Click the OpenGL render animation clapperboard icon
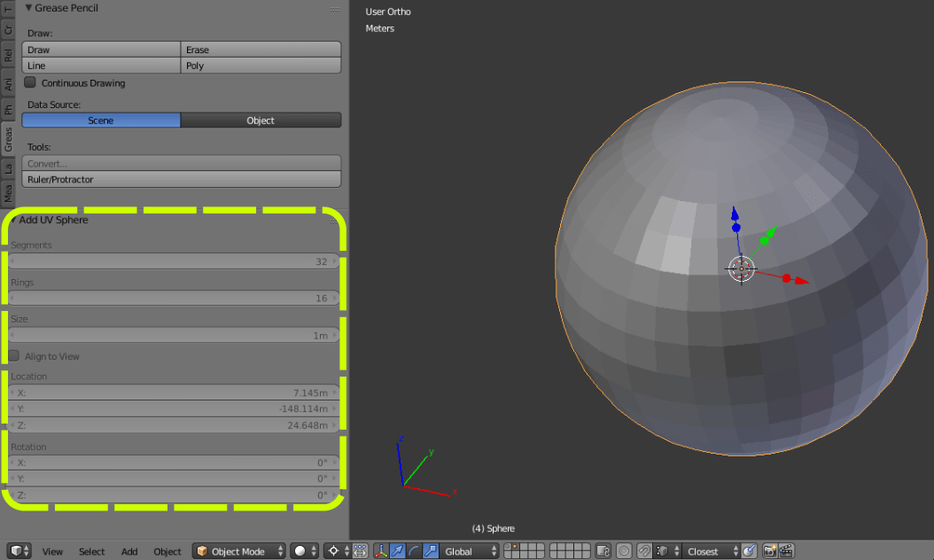This screenshot has width=934, height=560. tap(785, 550)
